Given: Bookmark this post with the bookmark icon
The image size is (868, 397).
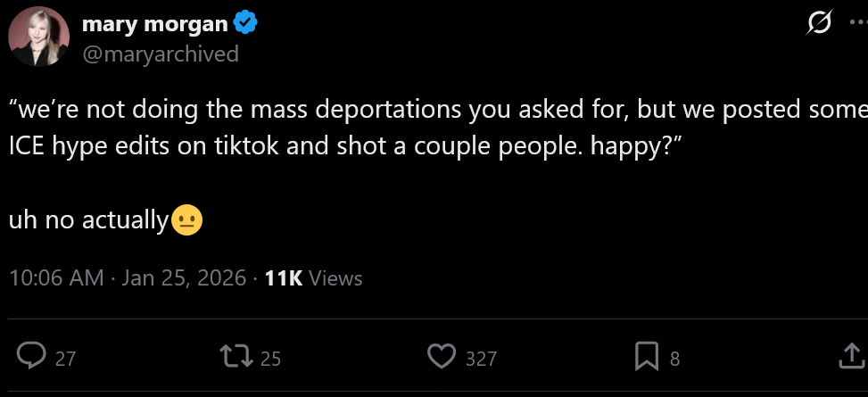Looking at the screenshot, I should (x=646, y=358).
